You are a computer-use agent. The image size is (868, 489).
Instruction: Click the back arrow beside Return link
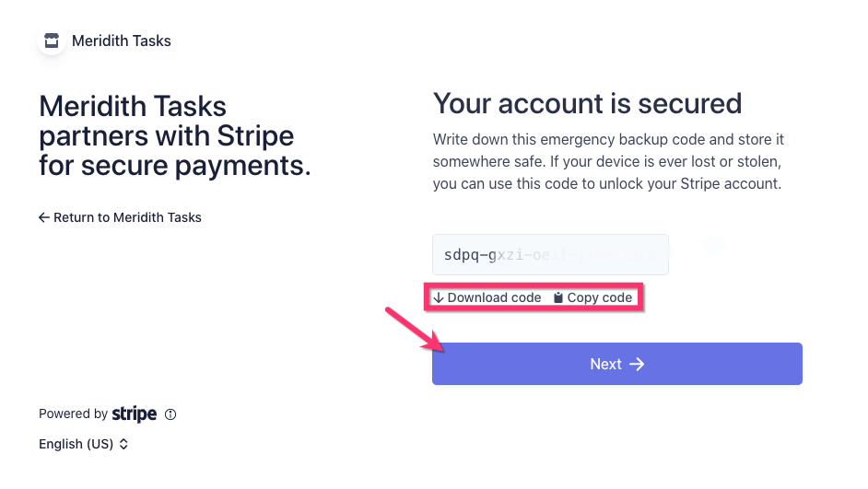tap(43, 218)
